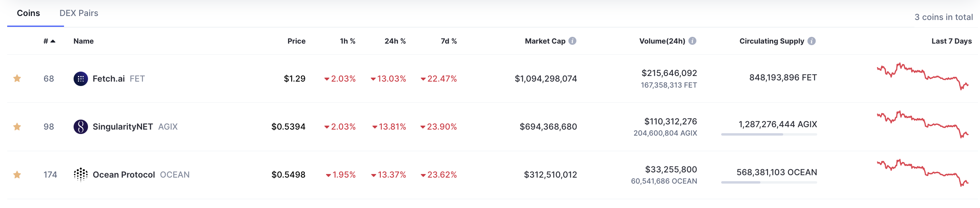Toggle the favorite star for SingularityNET
This screenshot has width=980, height=208.
(17, 127)
